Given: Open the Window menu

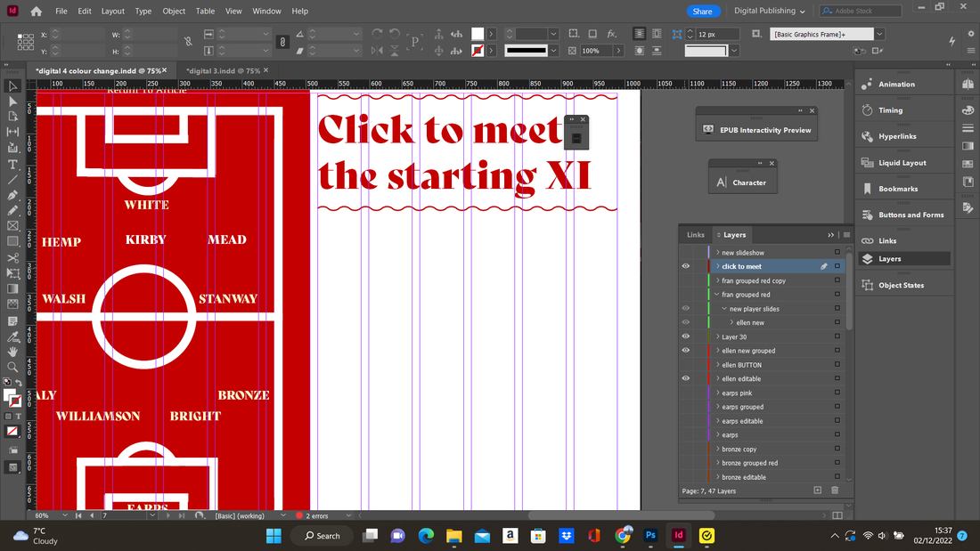Looking at the screenshot, I should [x=267, y=12].
